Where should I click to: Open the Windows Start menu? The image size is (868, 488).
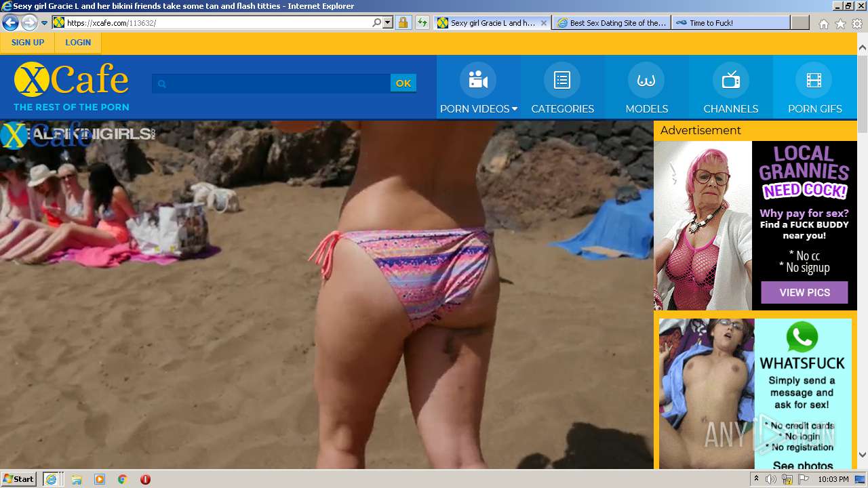point(19,479)
